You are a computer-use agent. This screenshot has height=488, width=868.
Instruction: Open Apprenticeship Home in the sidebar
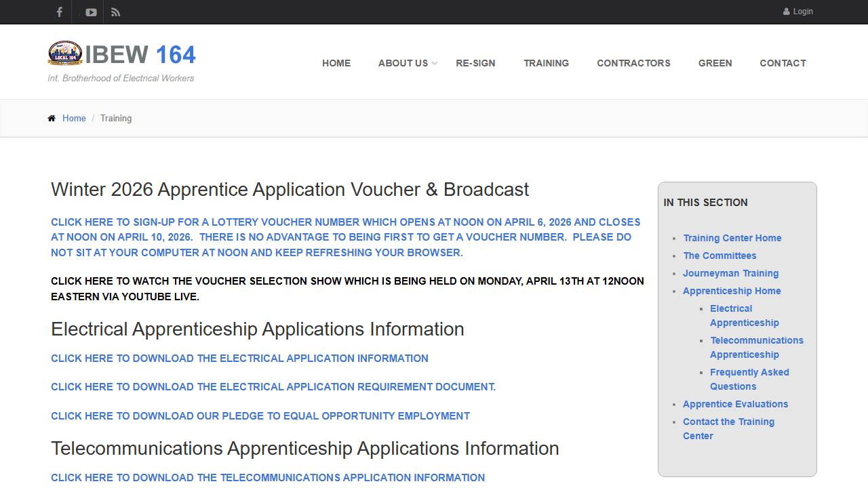[732, 291]
